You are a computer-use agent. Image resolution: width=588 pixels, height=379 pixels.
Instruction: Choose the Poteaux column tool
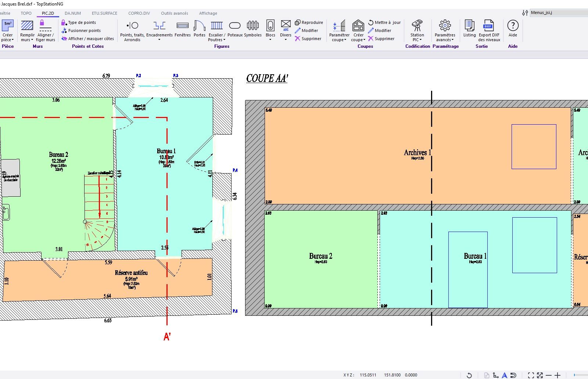click(235, 29)
